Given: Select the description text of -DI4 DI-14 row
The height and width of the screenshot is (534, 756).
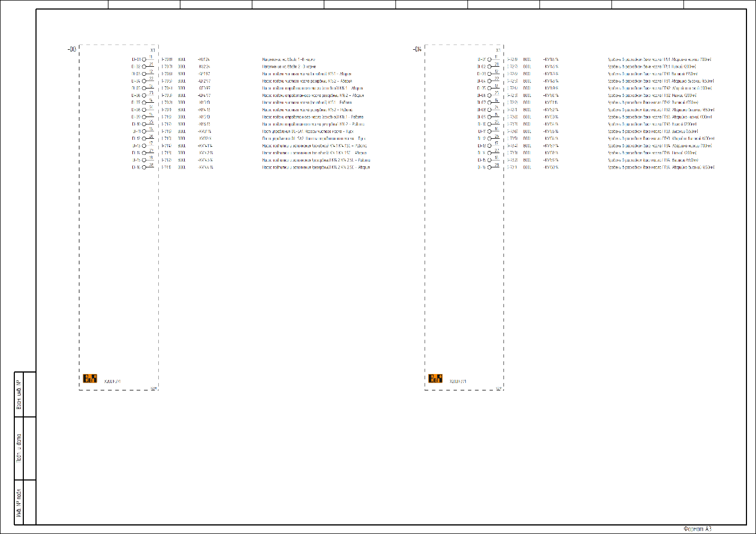Looking at the screenshot, I should (652, 153).
